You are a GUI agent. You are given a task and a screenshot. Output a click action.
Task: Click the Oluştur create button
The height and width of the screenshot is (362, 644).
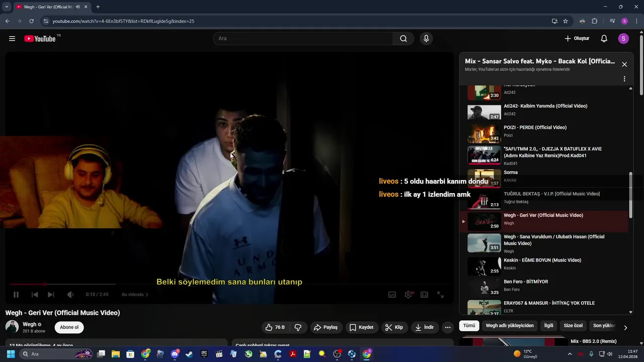point(577,39)
